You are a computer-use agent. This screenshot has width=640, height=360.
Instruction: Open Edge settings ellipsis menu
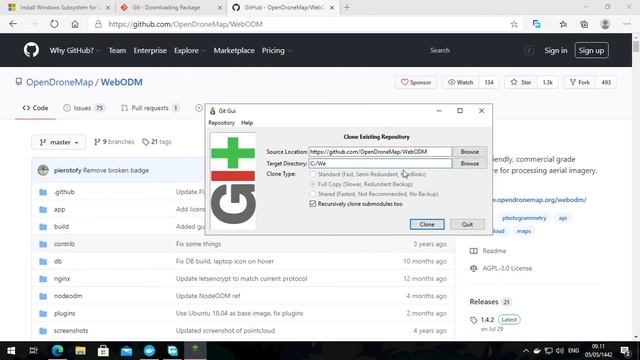[627, 24]
